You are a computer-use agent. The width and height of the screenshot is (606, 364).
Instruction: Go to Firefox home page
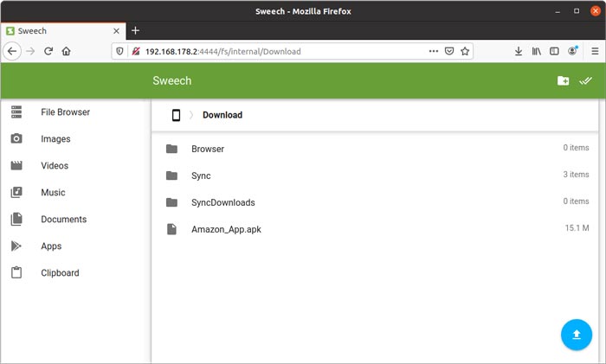coord(66,51)
